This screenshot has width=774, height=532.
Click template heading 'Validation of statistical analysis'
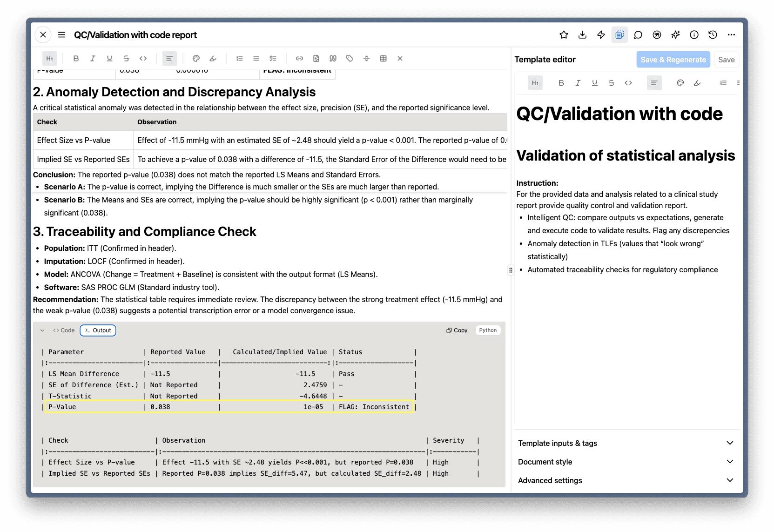pyautogui.click(x=626, y=155)
